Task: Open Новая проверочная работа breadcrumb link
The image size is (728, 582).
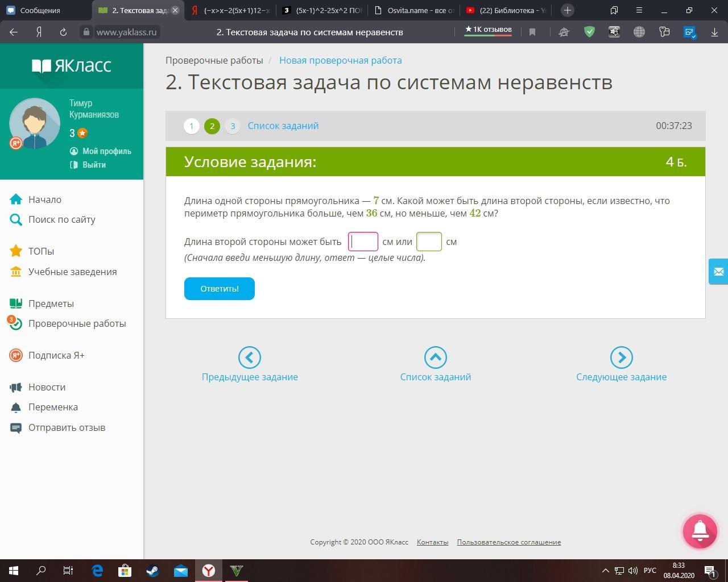Action: (x=340, y=60)
